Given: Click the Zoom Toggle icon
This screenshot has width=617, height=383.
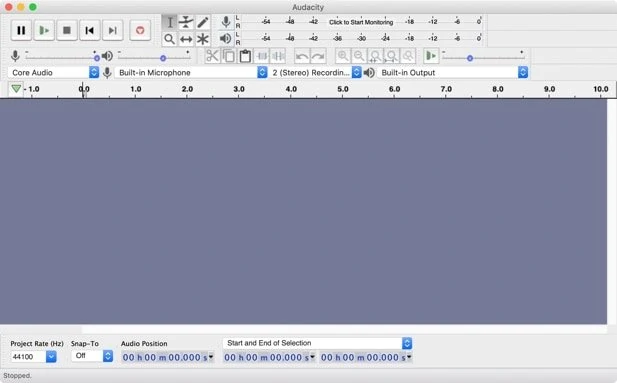Looking at the screenshot, I should tap(408, 56).
